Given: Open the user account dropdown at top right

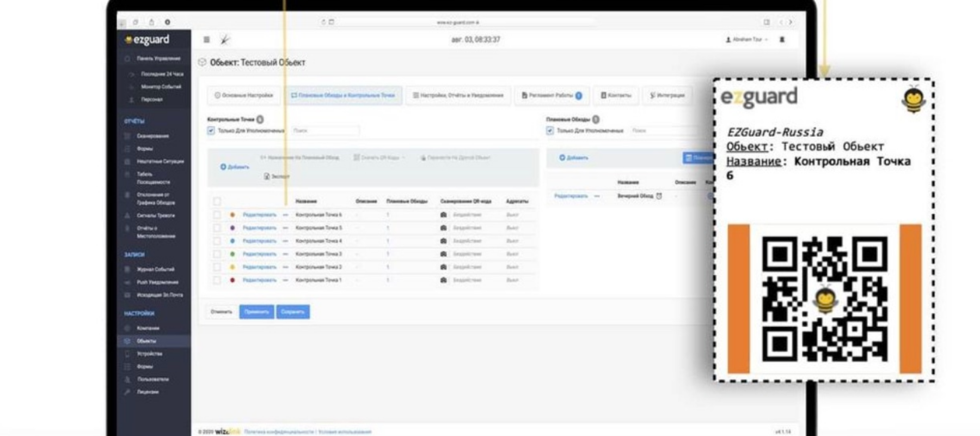Looking at the screenshot, I should (747, 40).
